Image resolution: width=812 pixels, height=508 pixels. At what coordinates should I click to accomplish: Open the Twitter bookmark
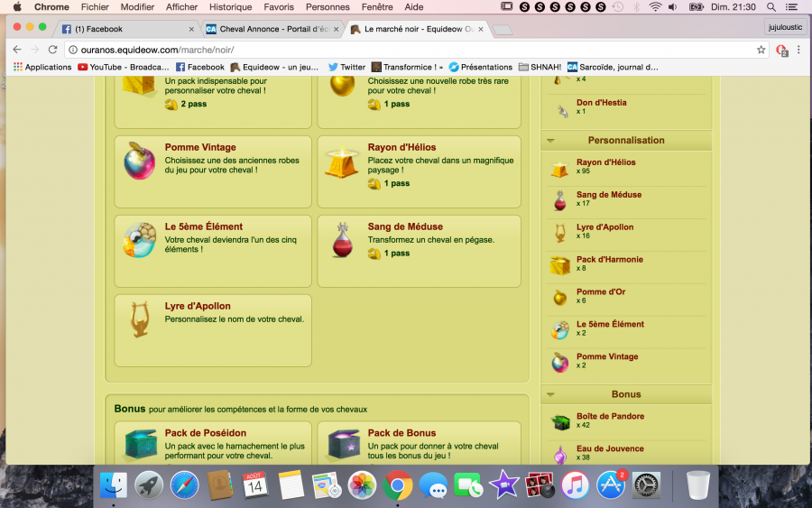(346, 67)
